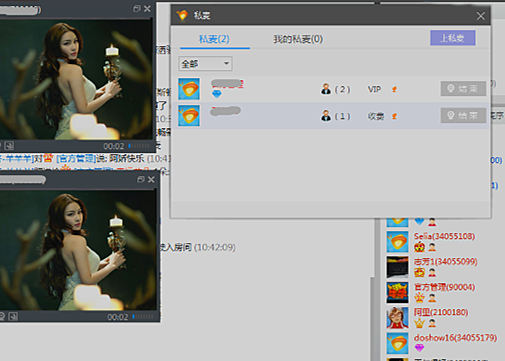
Task: Close the top video window
Action: coord(147,9)
